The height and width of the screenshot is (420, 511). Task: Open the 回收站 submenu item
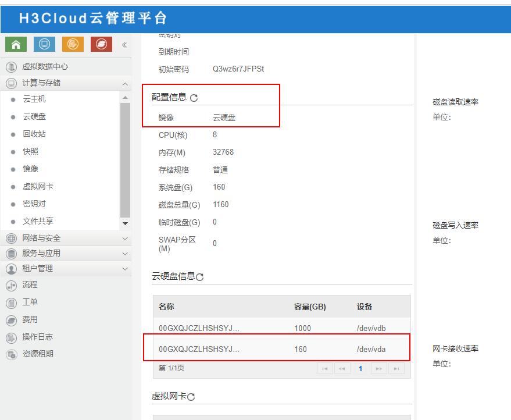[x=34, y=134]
